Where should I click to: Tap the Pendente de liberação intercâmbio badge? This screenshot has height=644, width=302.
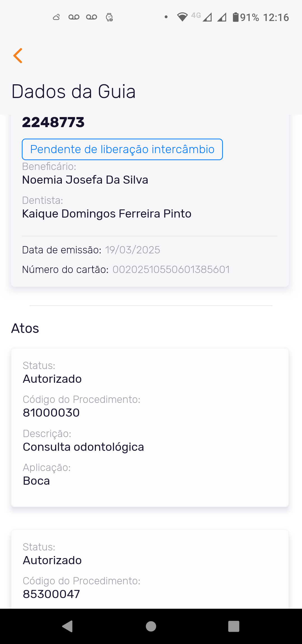122,149
